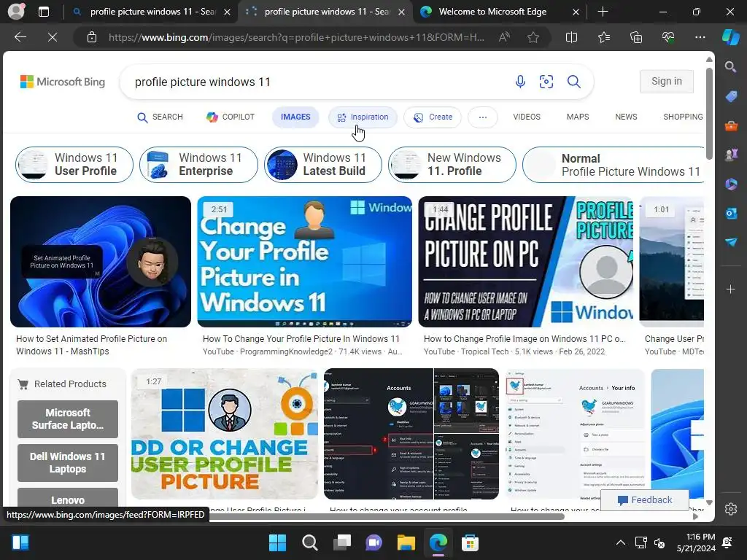Open sidebar Drop paper plane icon
The image size is (747, 560).
tap(731, 242)
